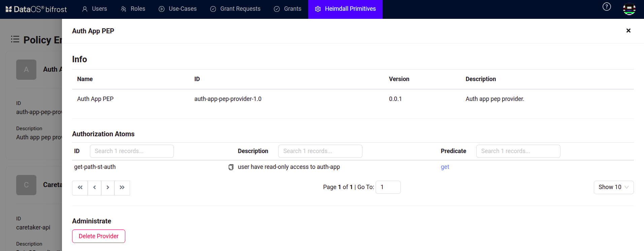
Task: Click the 'A' avatar of Auth card
Action: click(x=26, y=70)
